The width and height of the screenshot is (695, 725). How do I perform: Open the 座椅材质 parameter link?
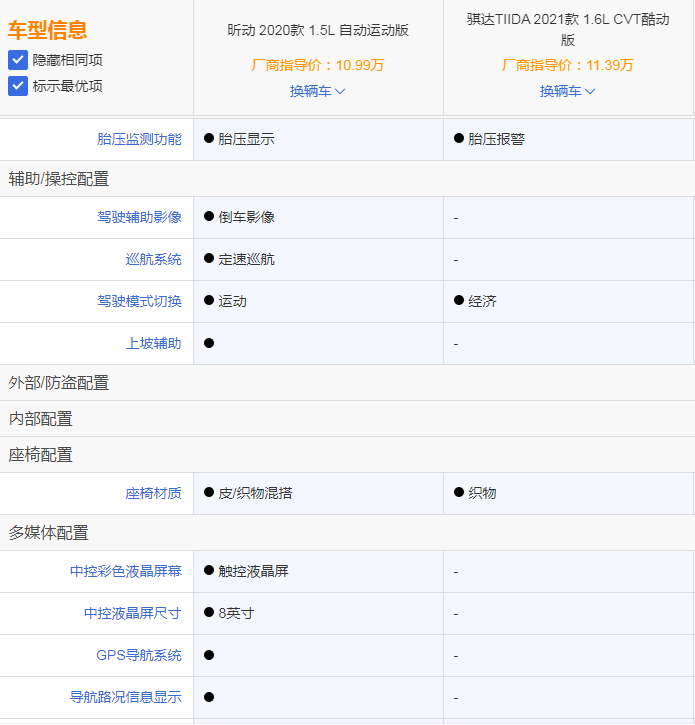153,493
